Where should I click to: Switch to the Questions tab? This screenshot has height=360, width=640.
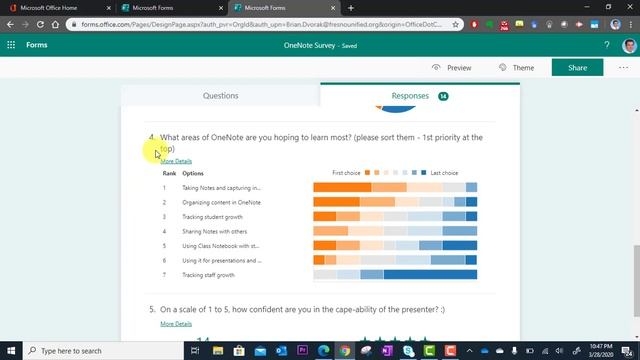[220, 96]
